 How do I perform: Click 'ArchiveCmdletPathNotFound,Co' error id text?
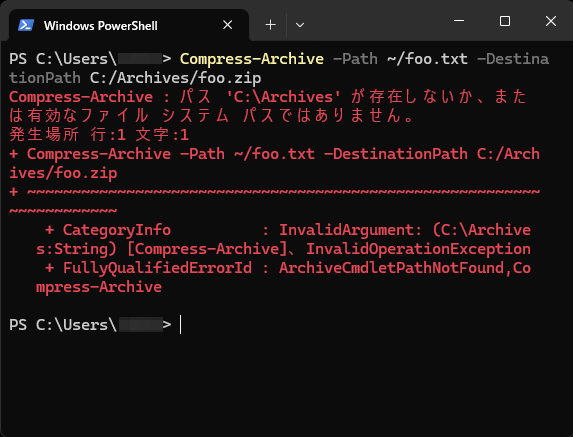[x=405, y=268]
